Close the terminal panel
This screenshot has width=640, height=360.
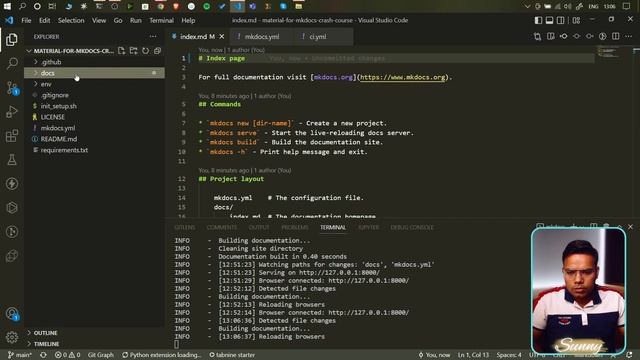[630, 227]
